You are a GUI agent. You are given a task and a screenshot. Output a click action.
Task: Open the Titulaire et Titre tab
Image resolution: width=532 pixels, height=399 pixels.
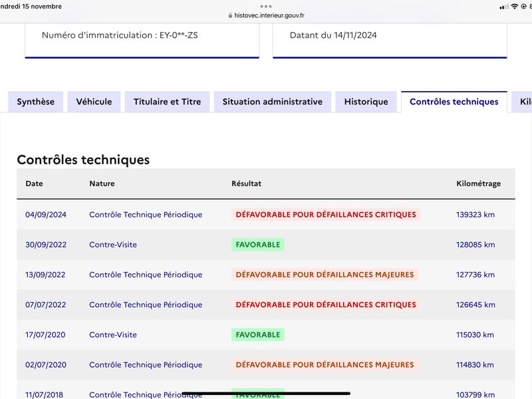168,102
